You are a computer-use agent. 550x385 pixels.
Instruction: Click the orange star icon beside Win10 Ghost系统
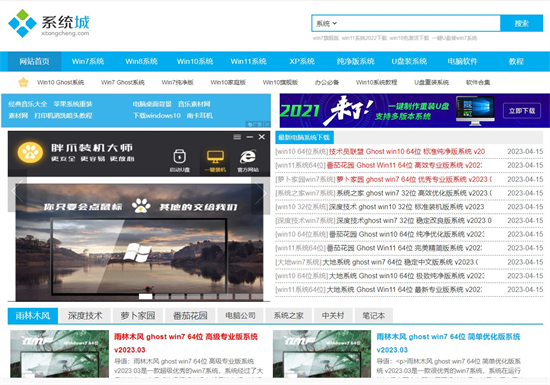[24, 82]
